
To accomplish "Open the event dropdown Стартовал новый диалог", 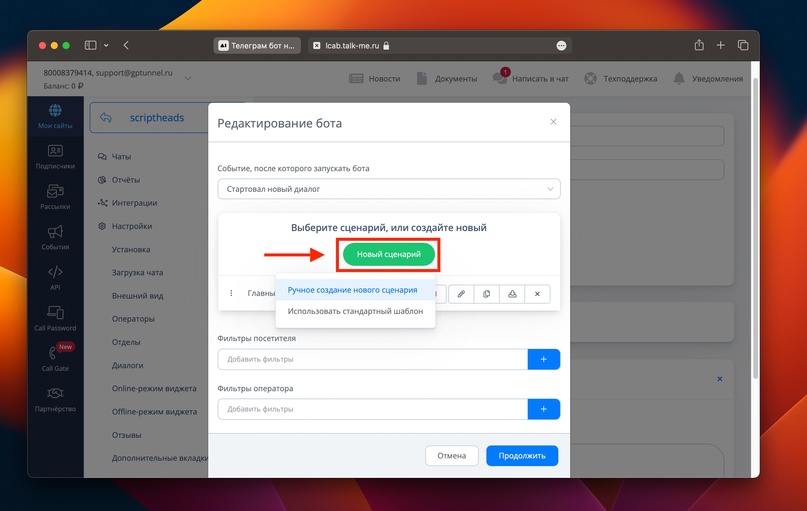I will [389, 189].
